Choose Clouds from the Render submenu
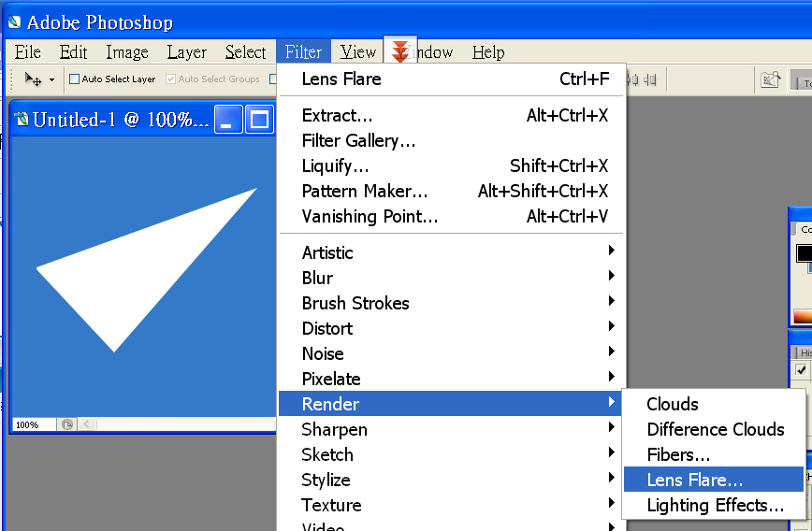 click(714, 404)
